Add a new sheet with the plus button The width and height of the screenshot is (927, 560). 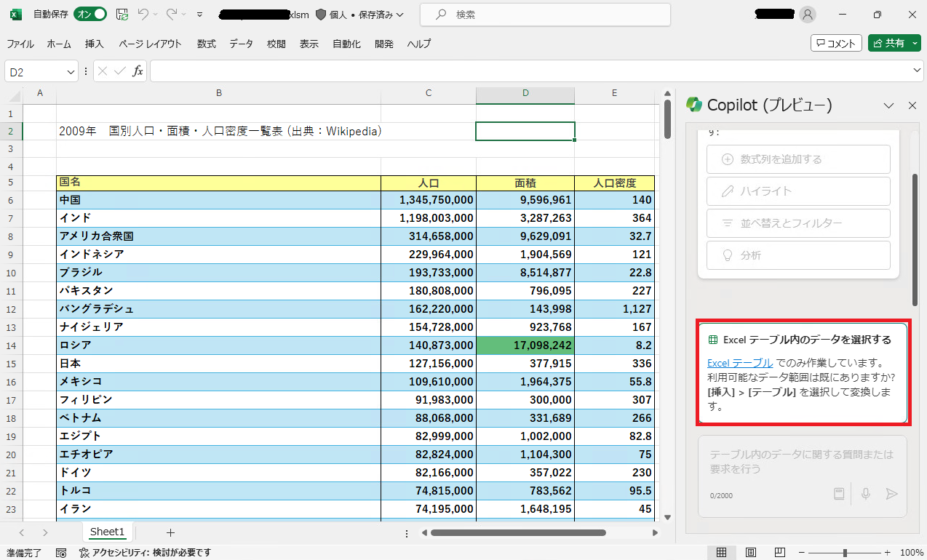click(170, 532)
